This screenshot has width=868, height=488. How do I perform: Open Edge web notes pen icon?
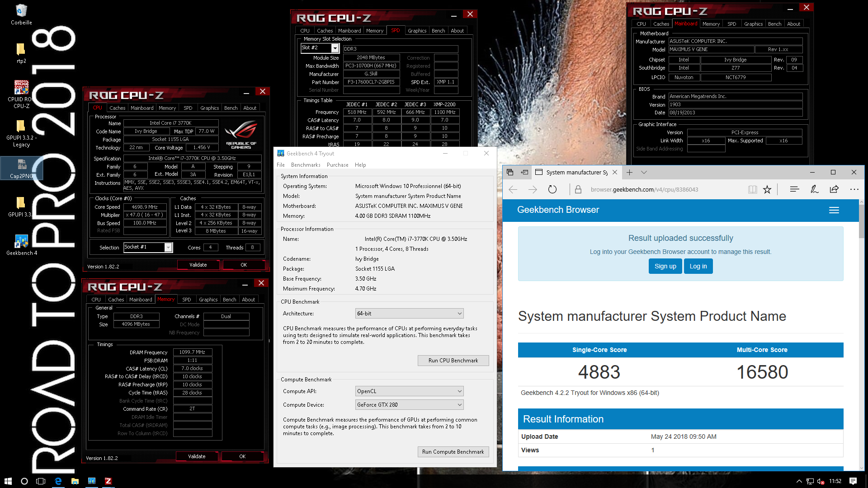(814, 189)
